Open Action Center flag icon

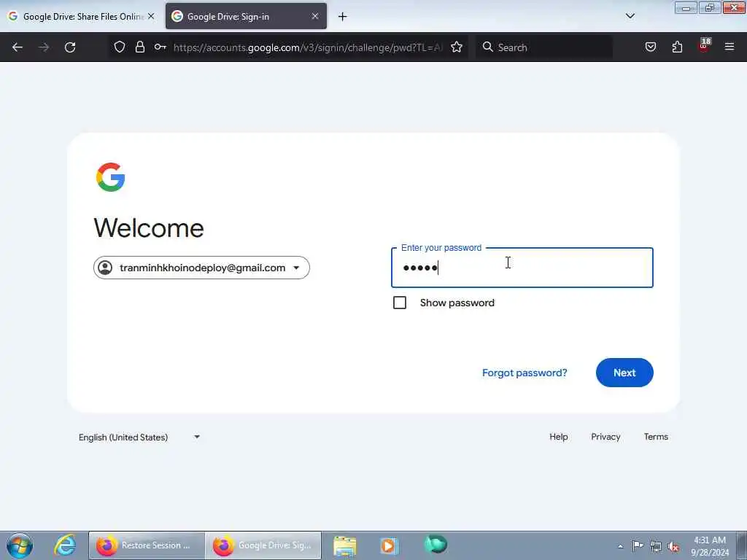click(x=638, y=545)
